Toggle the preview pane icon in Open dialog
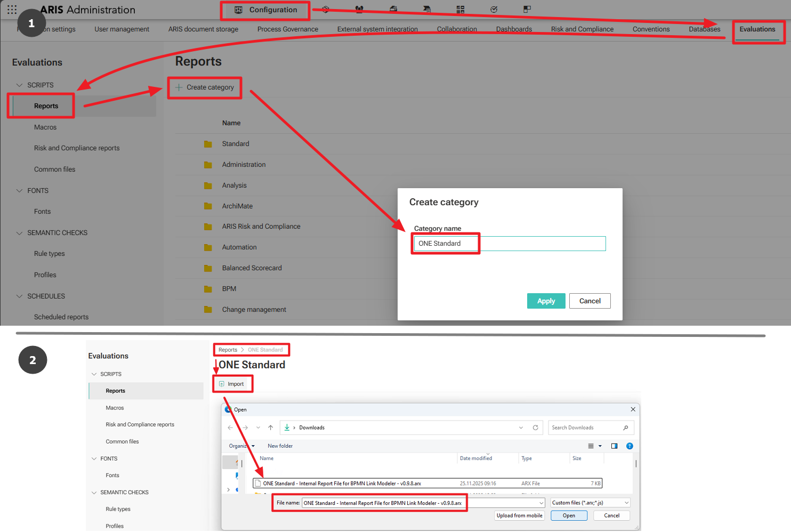 [x=614, y=446]
